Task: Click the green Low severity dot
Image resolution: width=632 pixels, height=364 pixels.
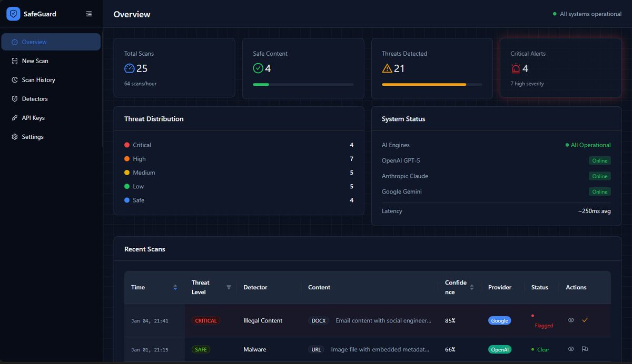Action: pos(127,186)
